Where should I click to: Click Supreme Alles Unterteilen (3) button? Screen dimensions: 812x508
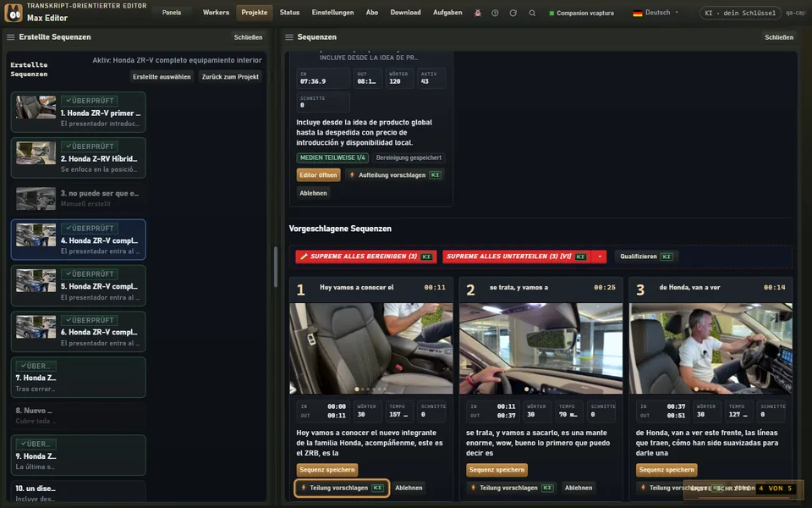click(518, 257)
